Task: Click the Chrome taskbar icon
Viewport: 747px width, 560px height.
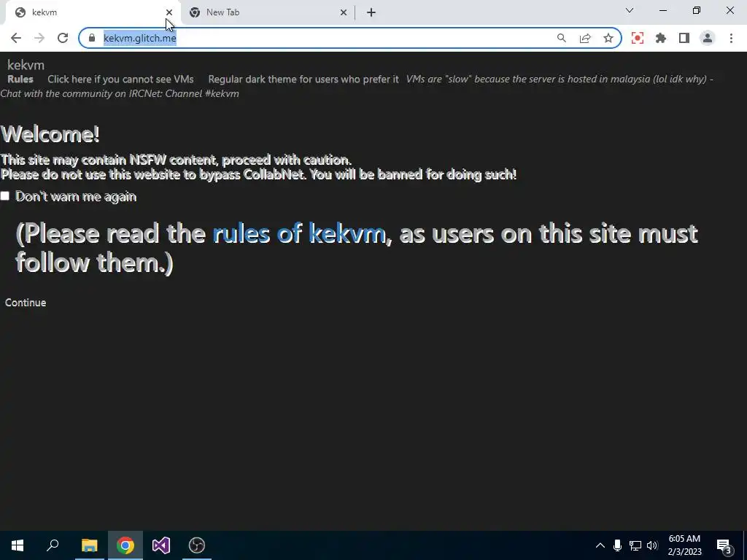Action: click(125, 545)
